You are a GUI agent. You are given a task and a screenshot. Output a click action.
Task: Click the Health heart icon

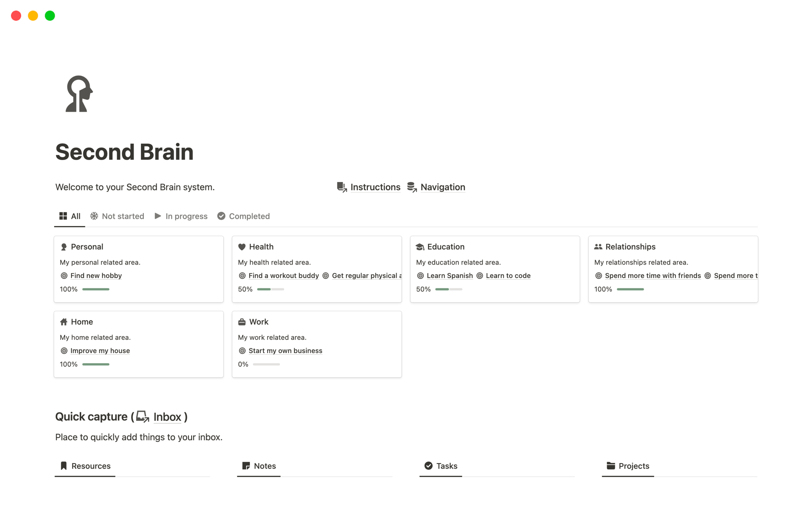tap(242, 246)
